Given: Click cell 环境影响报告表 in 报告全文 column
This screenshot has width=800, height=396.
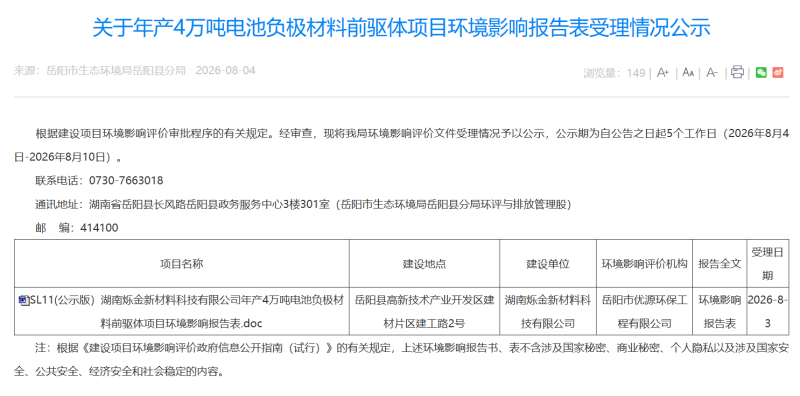Looking at the screenshot, I should (x=719, y=311).
